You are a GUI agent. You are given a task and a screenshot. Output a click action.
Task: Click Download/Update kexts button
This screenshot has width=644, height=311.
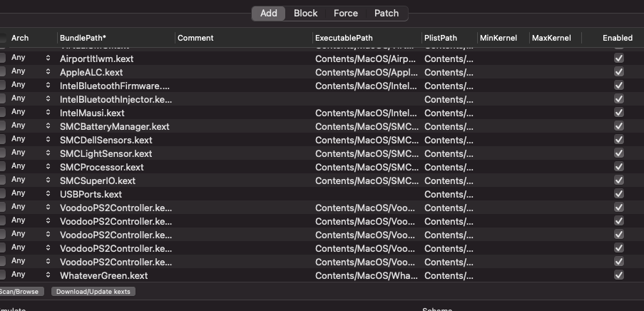[93, 292]
